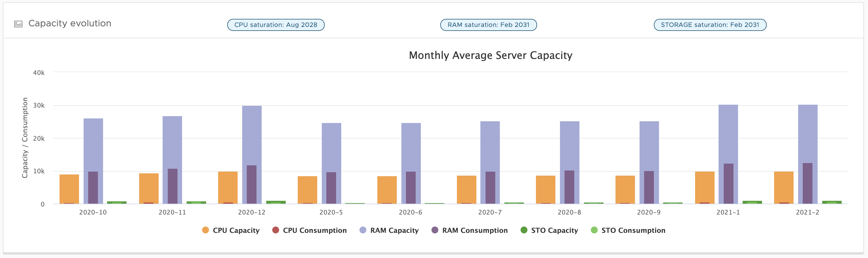Click the 2020-6 x-axis label
The width and height of the screenshot is (868, 258).
click(x=411, y=212)
